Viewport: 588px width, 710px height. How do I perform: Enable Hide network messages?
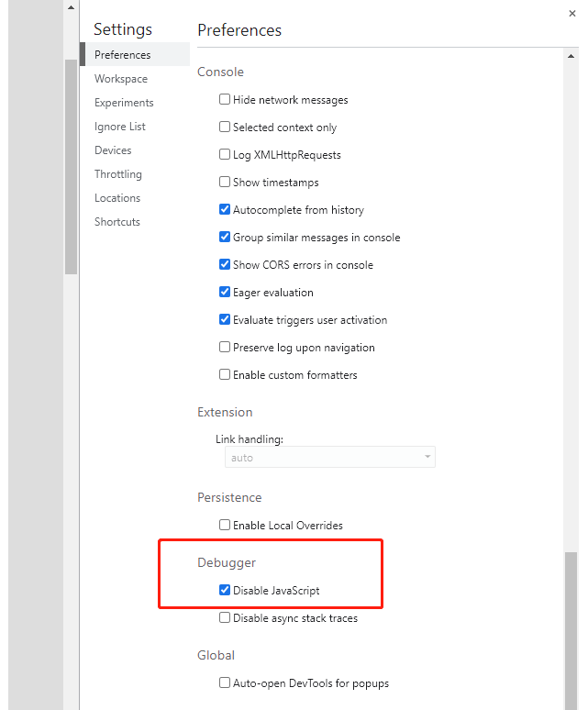pyautogui.click(x=225, y=99)
